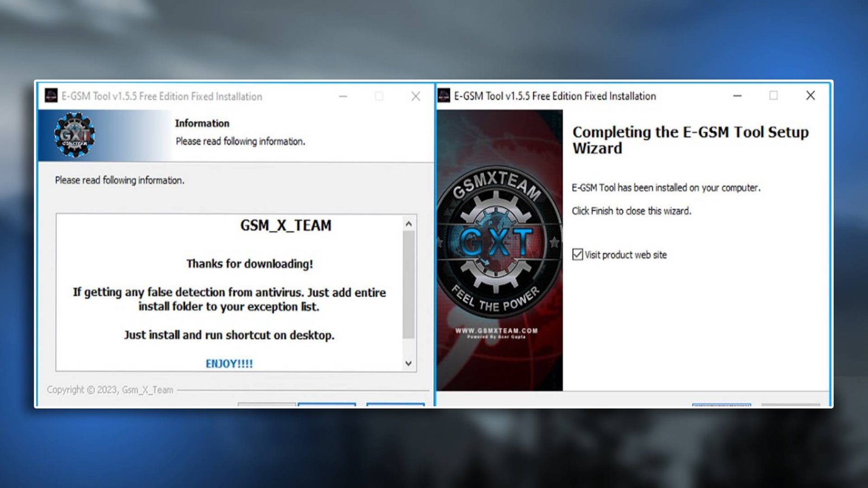Click the GSM_X_TEAM heading in info box
The image size is (868, 488).
[285, 226]
